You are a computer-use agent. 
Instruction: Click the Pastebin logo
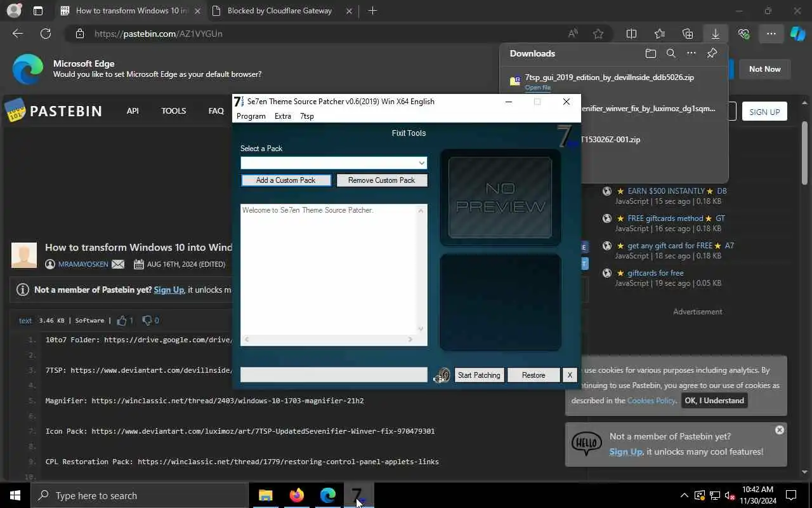point(53,110)
